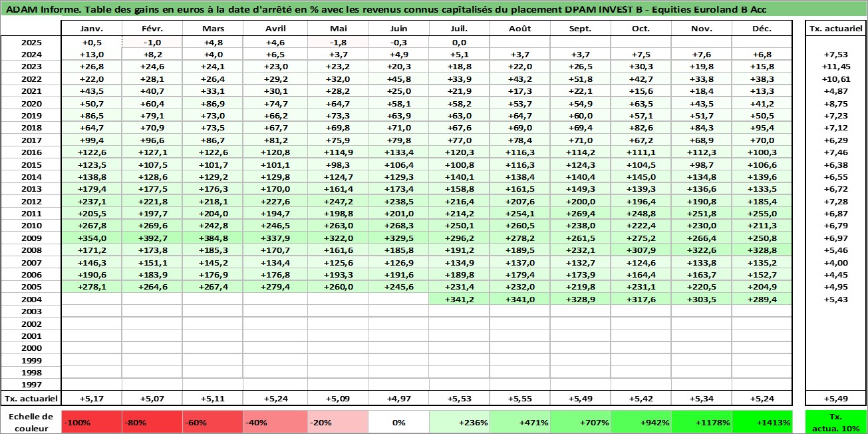Screen dimensions: 868x434
Task: Select the 2009 row label
Action: [x=31, y=238]
